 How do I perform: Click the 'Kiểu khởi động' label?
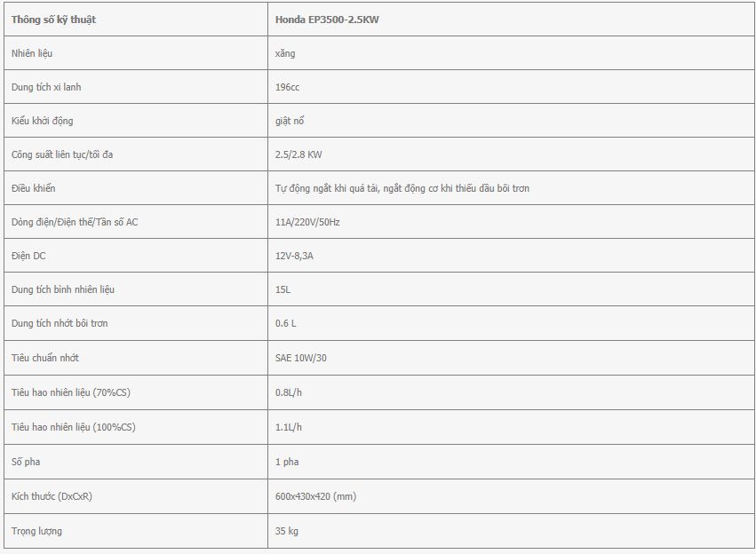43,121
